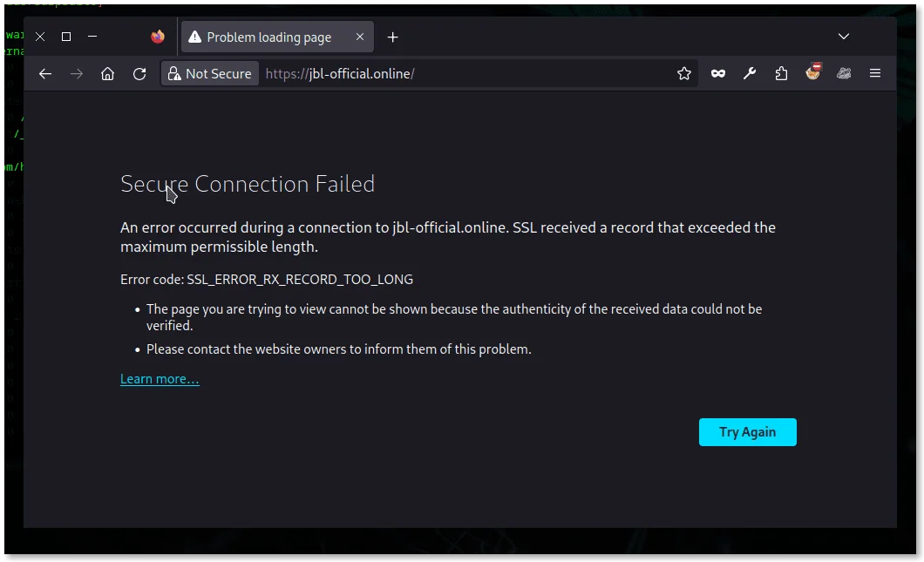This screenshot has width=924, height=562.
Task: Close the Problem loading page tab
Action: click(360, 37)
